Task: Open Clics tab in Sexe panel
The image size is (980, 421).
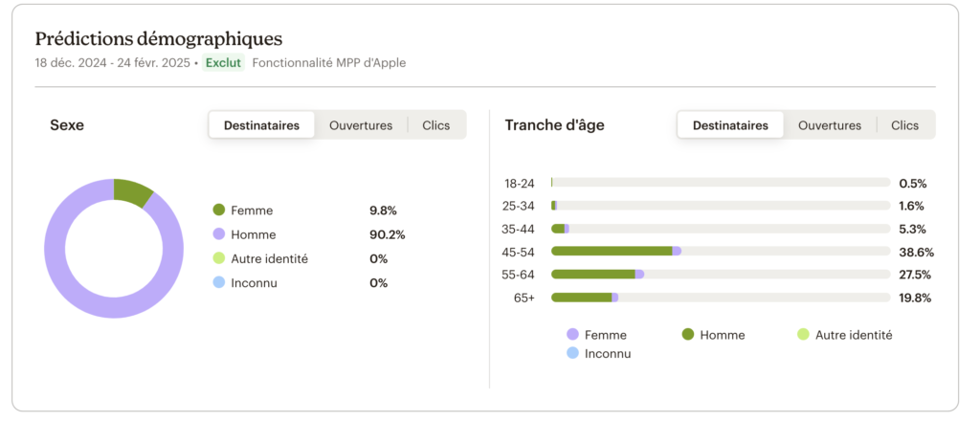Action: pyautogui.click(x=436, y=125)
